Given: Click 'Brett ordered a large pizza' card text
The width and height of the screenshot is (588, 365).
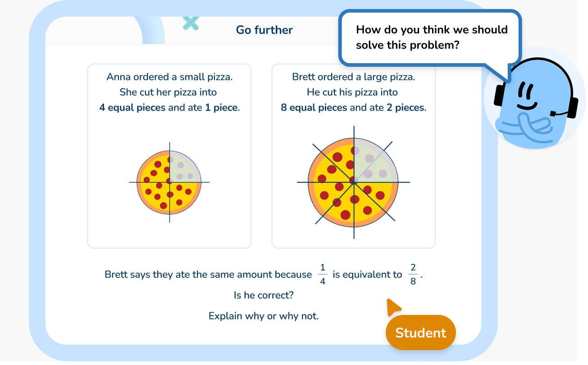Looking at the screenshot, I should [354, 77].
